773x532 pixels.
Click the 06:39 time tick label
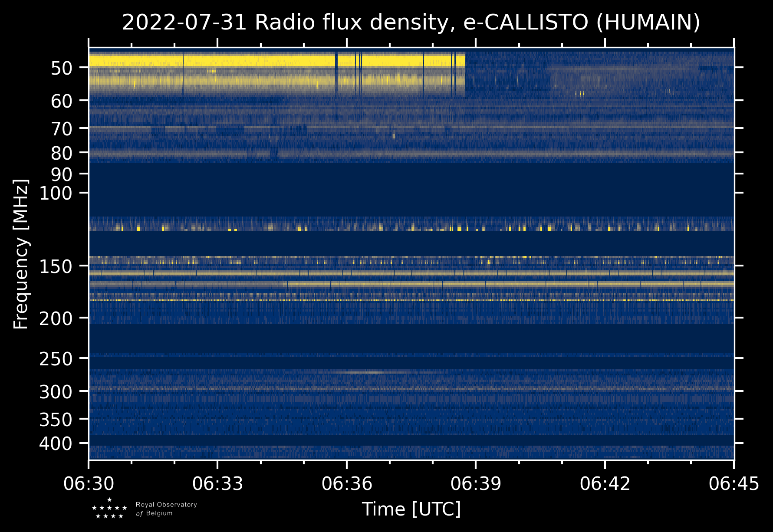pos(476,483)
